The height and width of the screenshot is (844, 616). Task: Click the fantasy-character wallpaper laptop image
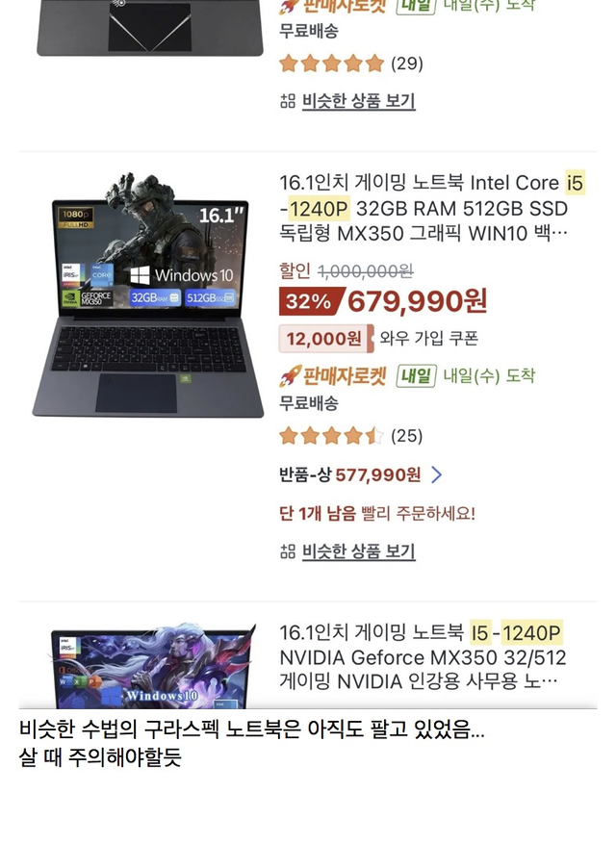[x=152, y=666]
